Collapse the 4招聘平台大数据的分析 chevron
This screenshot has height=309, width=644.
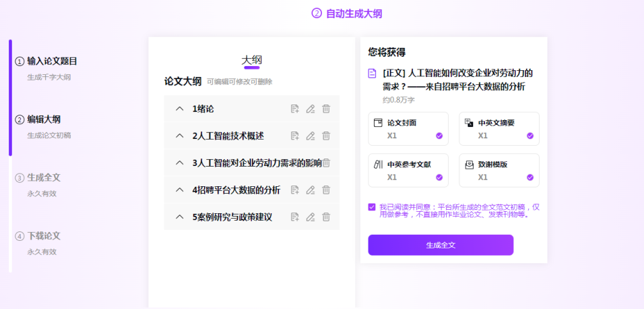pyautogui.click(x=179, y=190)
